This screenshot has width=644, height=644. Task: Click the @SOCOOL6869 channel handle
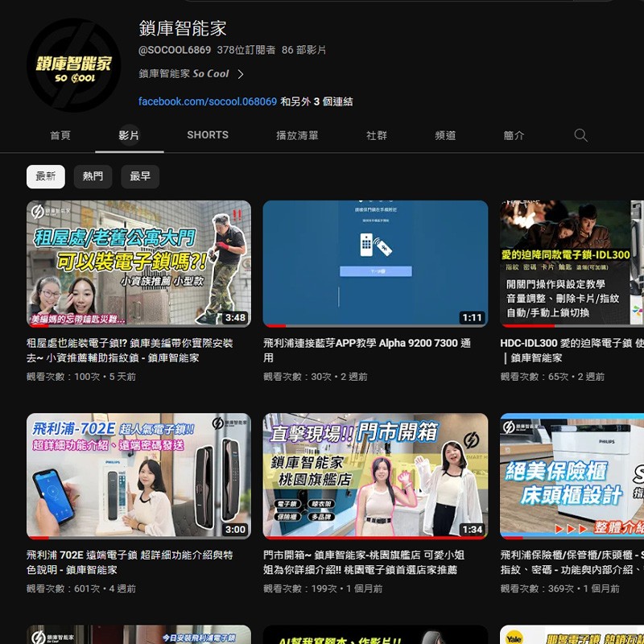[175, 50]
